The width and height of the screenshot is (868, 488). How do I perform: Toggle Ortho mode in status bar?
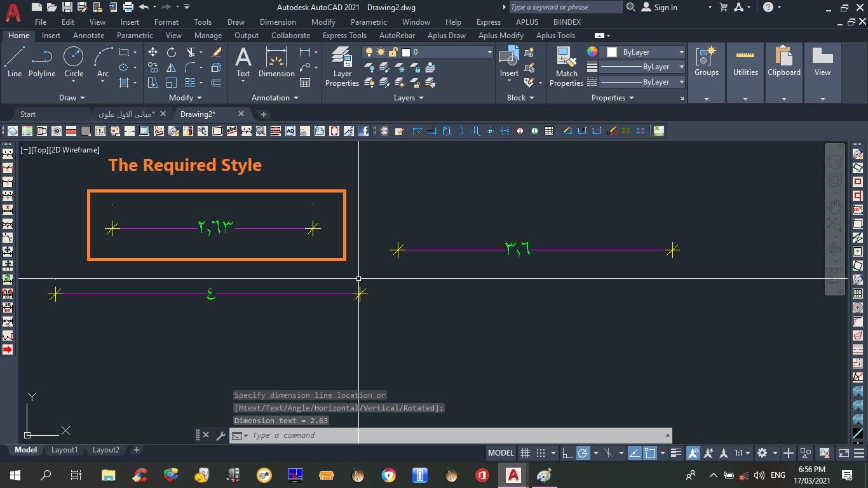(567, 453)
